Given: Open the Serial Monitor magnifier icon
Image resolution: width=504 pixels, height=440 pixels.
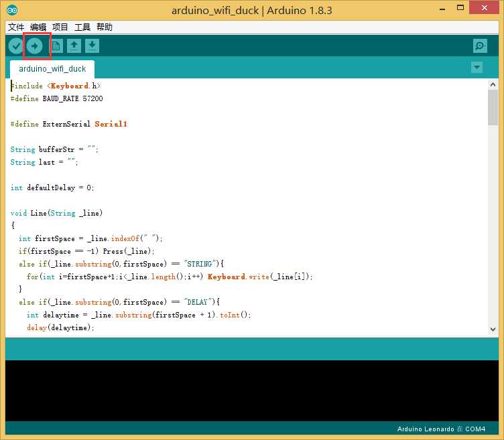Looking at the screenshot, I should [x=480, y=46].
